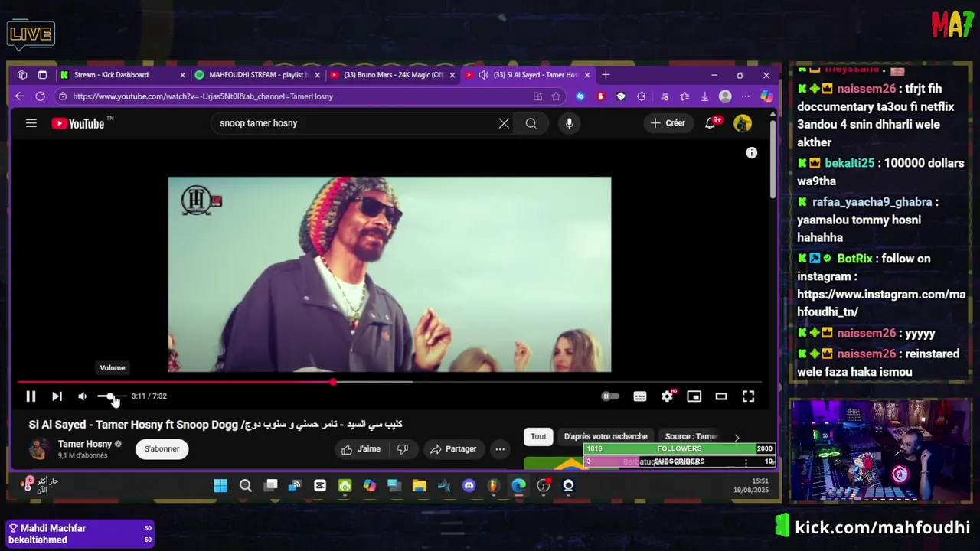Open the browser profile icon
This screenshot has height=551, width=980.
(x=725, y=96)
